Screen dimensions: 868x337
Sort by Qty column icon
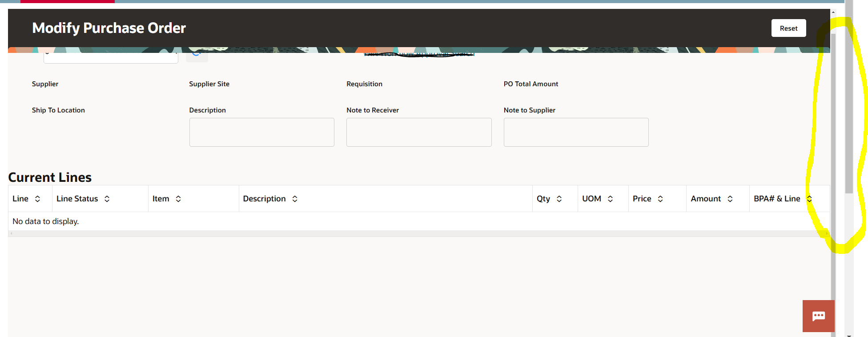(x=559, y=199)
